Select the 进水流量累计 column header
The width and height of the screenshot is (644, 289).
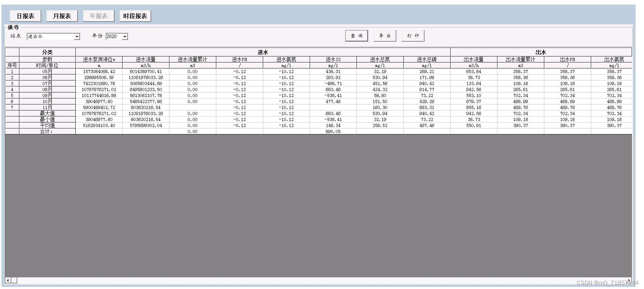[193, 60]
